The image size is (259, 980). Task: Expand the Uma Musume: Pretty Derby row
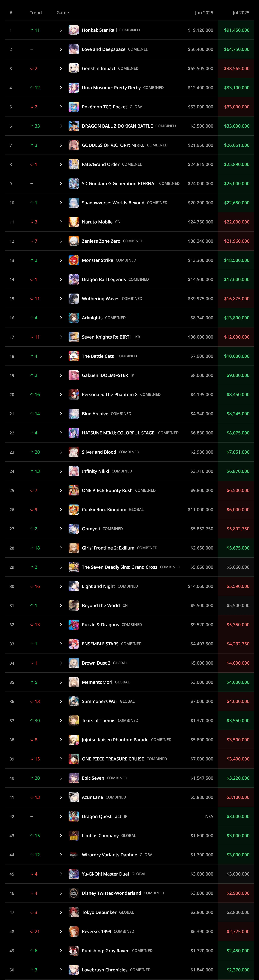tap(61, 87)
